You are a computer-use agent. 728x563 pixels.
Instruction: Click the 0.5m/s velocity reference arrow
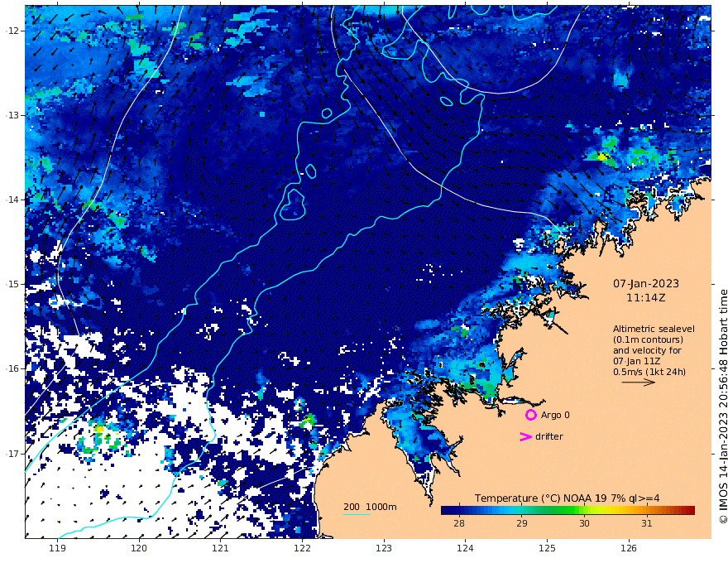(639, 383)
